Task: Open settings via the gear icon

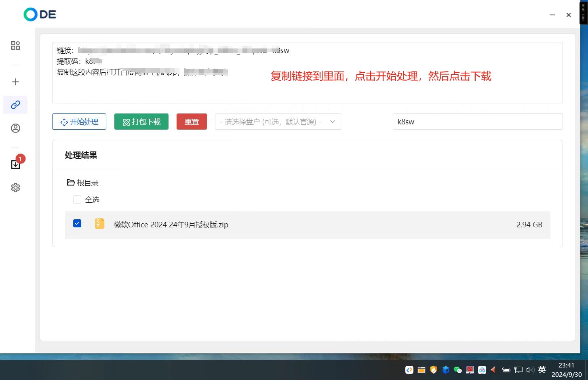Action: [x=15, y=188]
